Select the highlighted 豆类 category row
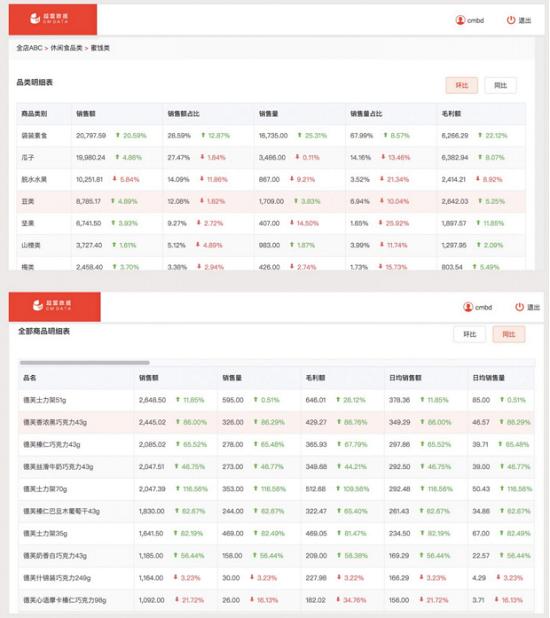Screen dimensions: 550x618 coord(271,201)
